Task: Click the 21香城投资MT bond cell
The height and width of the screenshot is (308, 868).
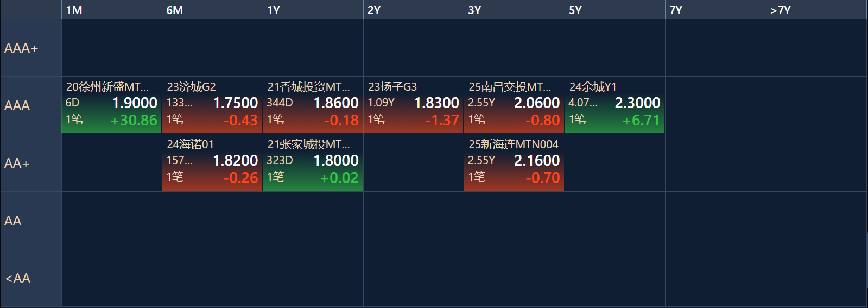Action: click(x=313, y=105)
